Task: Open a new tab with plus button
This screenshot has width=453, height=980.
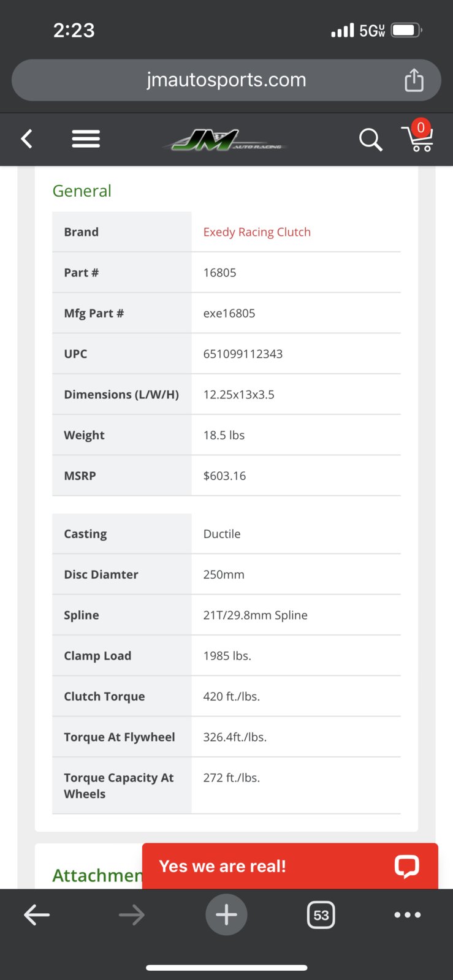Action: tap(226, 914)
